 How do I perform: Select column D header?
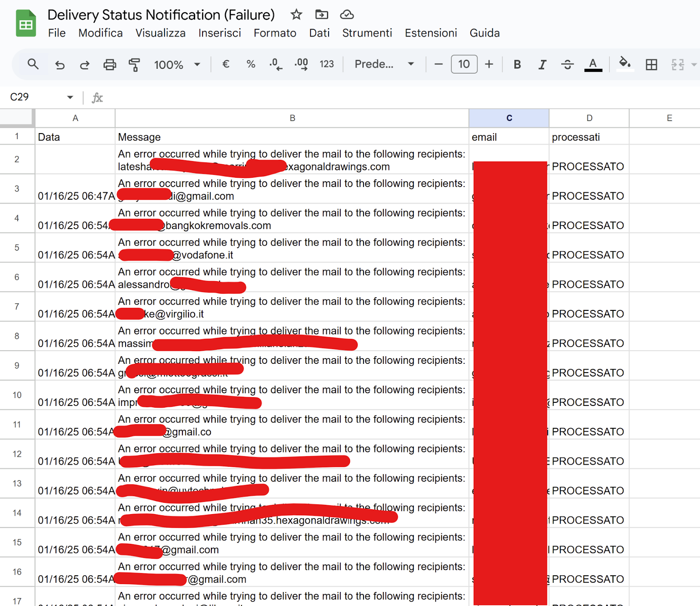pyautogui.click(x=589, y=118)
